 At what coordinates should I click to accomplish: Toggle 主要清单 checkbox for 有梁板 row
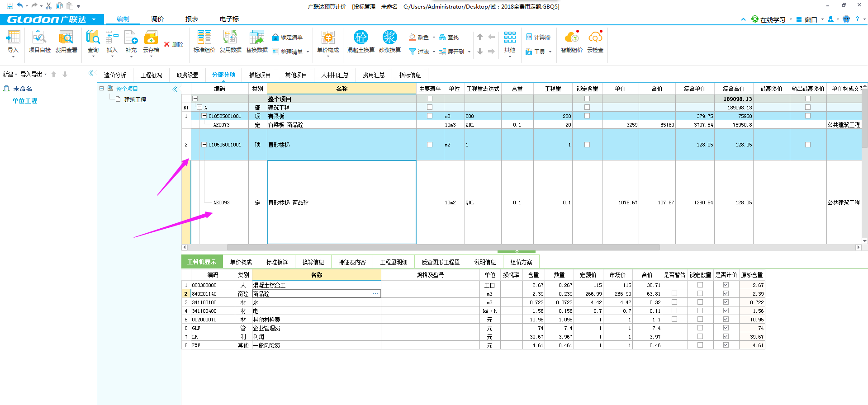[430, 116]
